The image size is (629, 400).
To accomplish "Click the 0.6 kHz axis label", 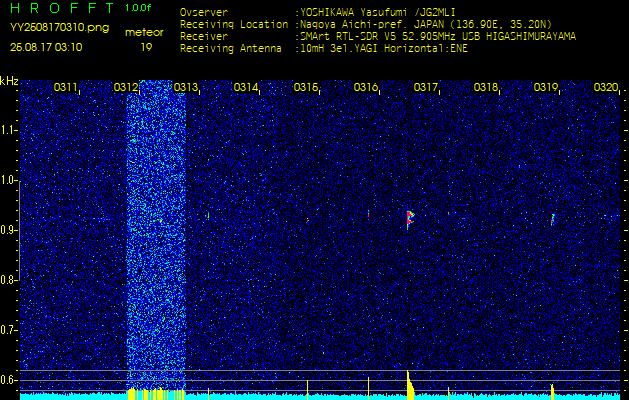I will [x=7, y=380].
